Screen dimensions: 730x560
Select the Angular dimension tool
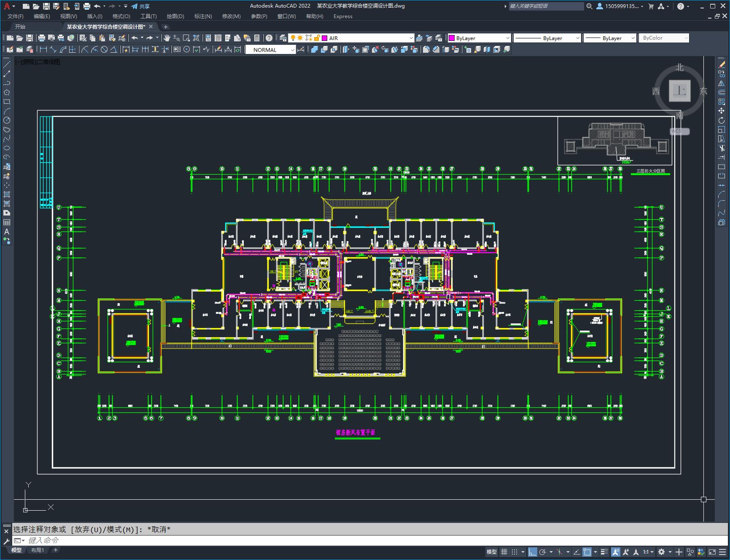[x=114, y=50]
